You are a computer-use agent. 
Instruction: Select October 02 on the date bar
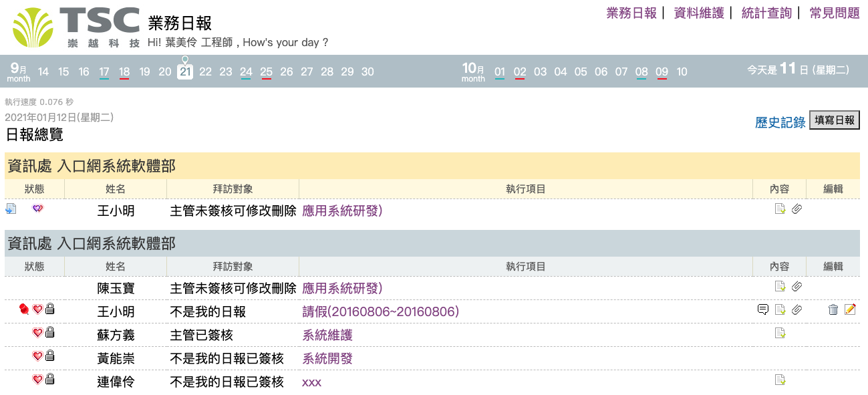(520, 72)
